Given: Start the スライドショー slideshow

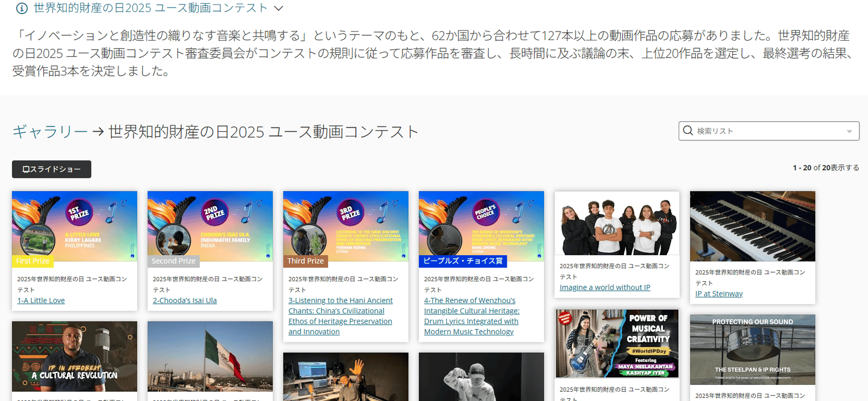Looking at the screenshot, I should (52, 169).
